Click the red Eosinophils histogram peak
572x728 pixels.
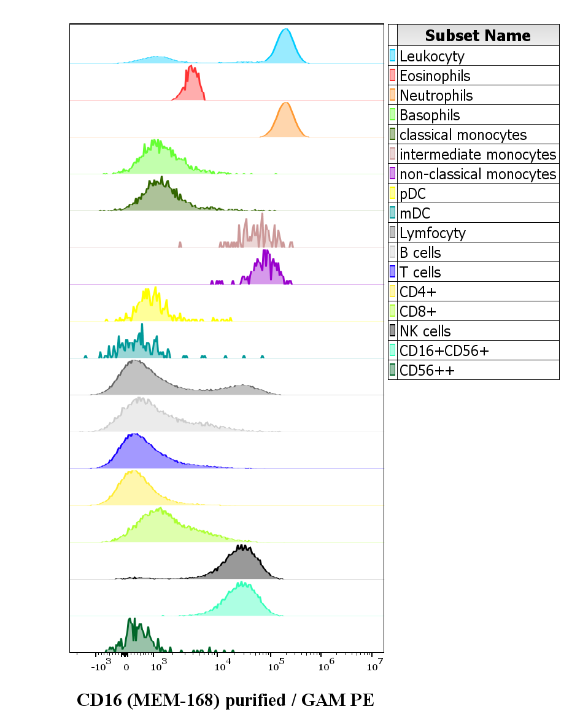190,83
